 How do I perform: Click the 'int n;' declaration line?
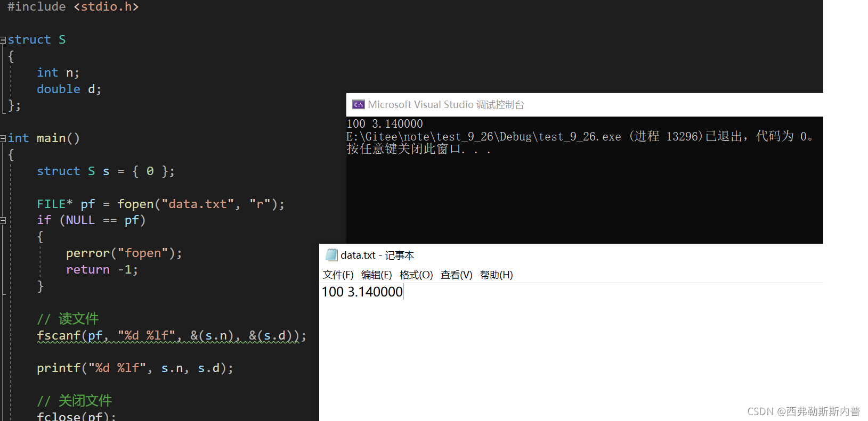pos(58,72)
